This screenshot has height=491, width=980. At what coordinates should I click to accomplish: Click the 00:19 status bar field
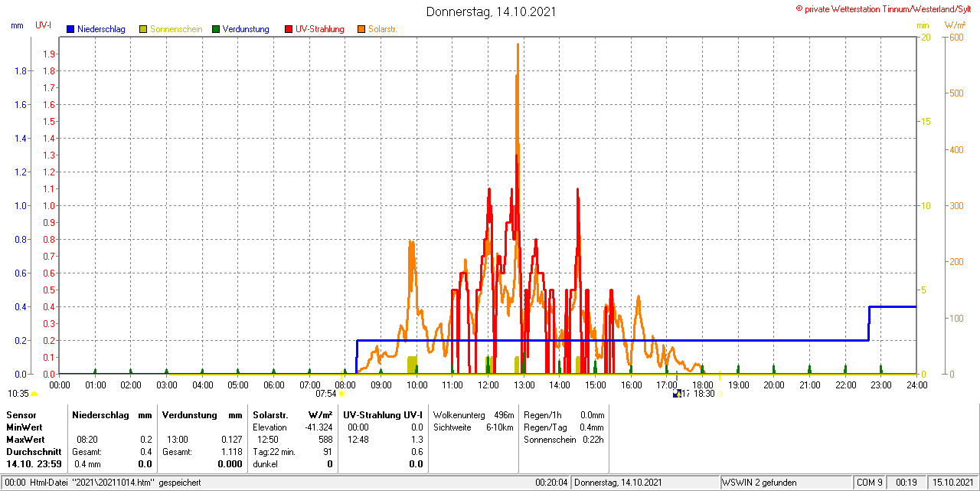(x=906, y=483)
